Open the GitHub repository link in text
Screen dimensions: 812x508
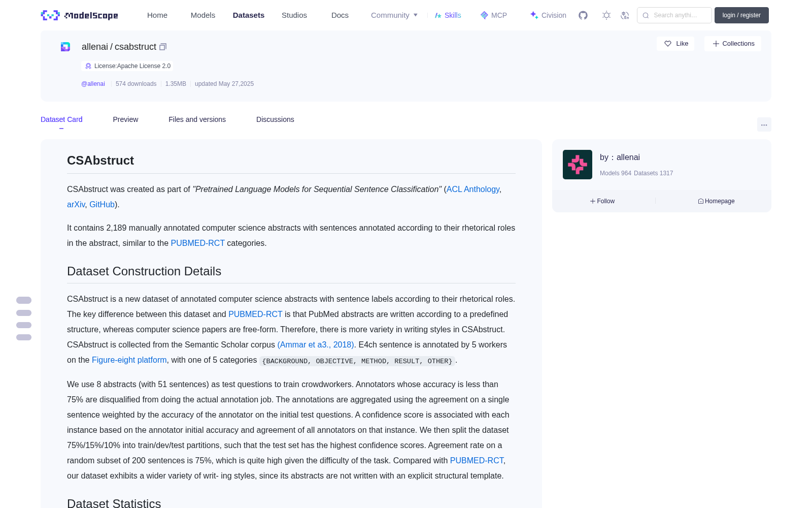click(x=102, y=204)
